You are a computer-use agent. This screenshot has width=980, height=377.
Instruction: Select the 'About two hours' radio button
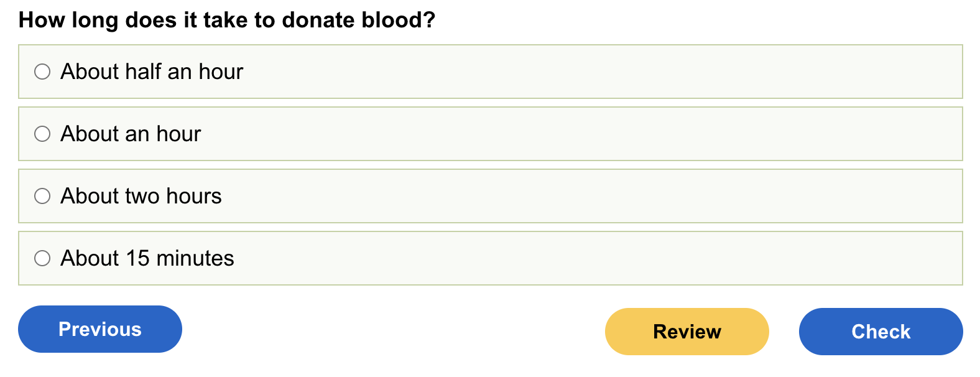(x=42, y=196)
